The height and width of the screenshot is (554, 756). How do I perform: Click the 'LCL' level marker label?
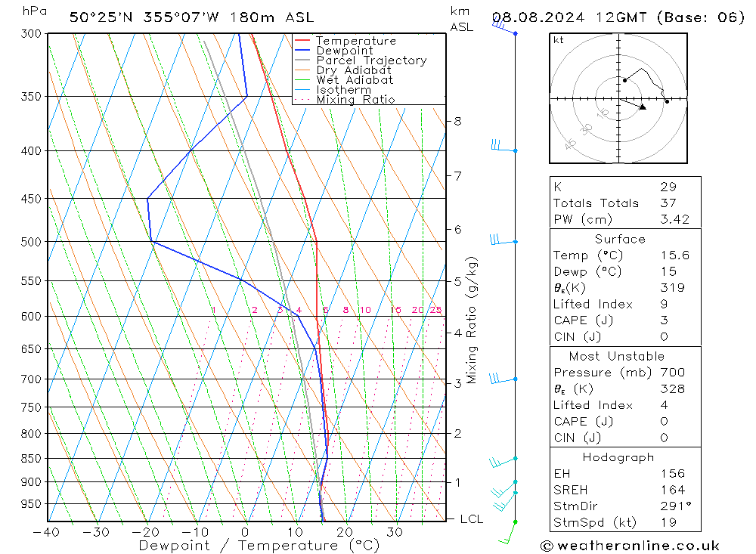(471, 518)
